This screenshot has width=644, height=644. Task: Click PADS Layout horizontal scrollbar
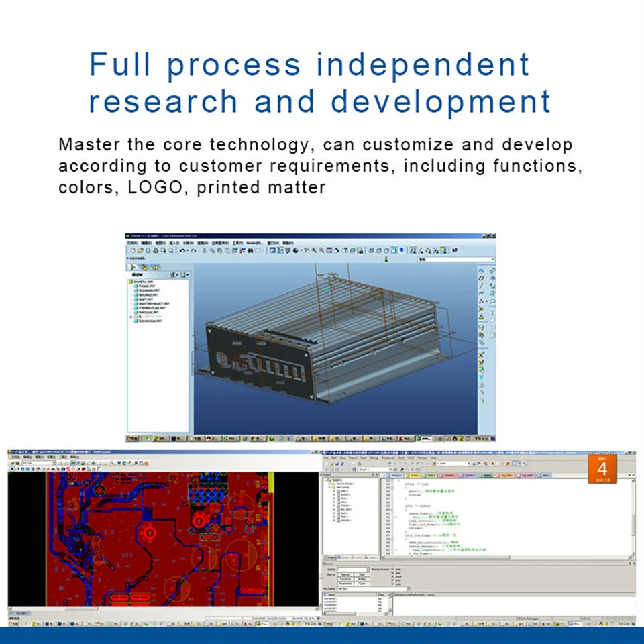164,609
